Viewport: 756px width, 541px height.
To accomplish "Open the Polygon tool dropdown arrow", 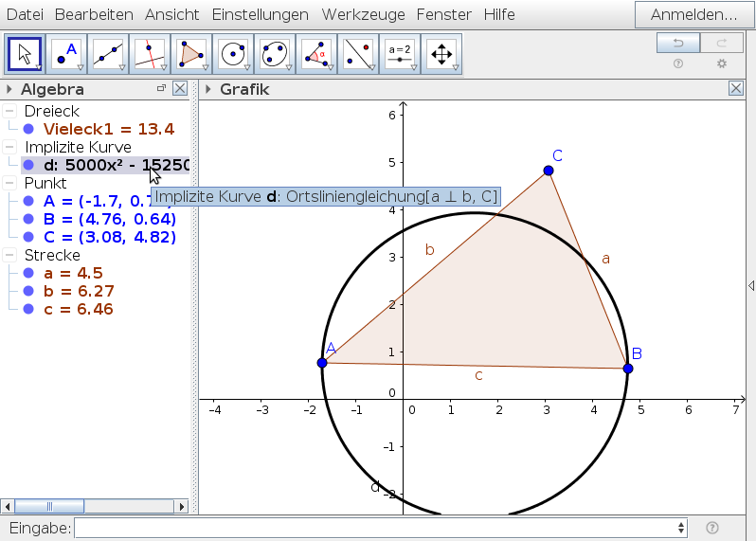I will point(206,68).
